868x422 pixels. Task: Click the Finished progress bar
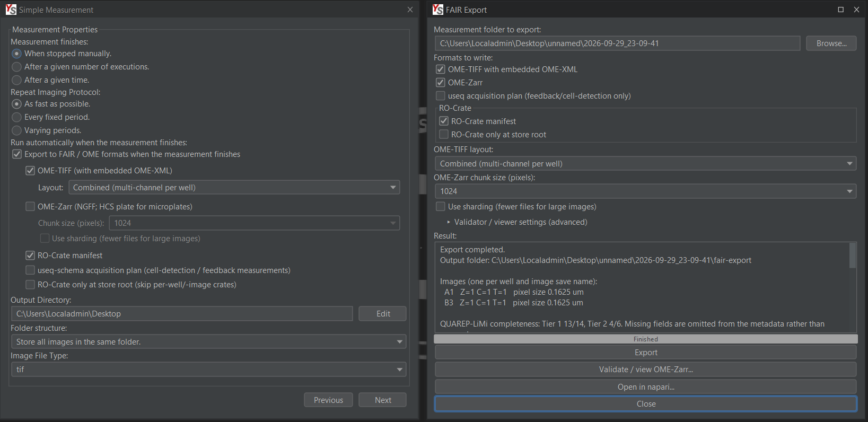646,339
